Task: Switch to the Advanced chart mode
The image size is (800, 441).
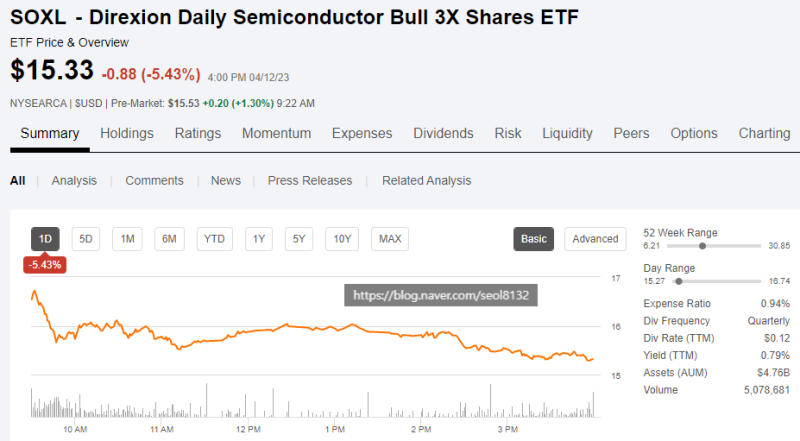Action: (595, 239)
